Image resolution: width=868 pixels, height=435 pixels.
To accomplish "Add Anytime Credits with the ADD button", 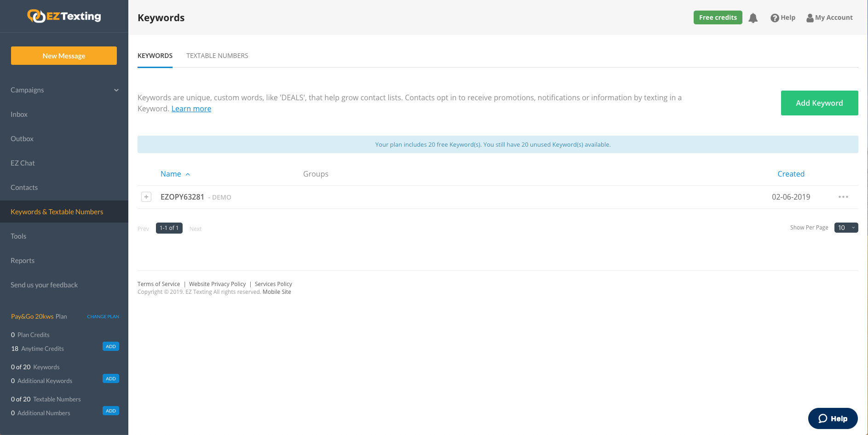I will (x=111, y=346).
